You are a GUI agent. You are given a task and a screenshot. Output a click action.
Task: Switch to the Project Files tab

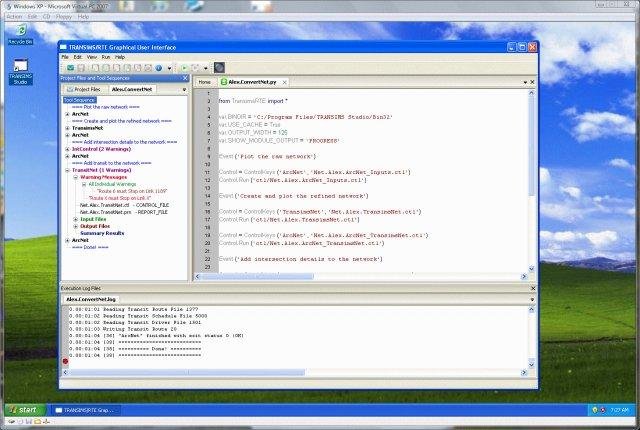coord(84,89)
